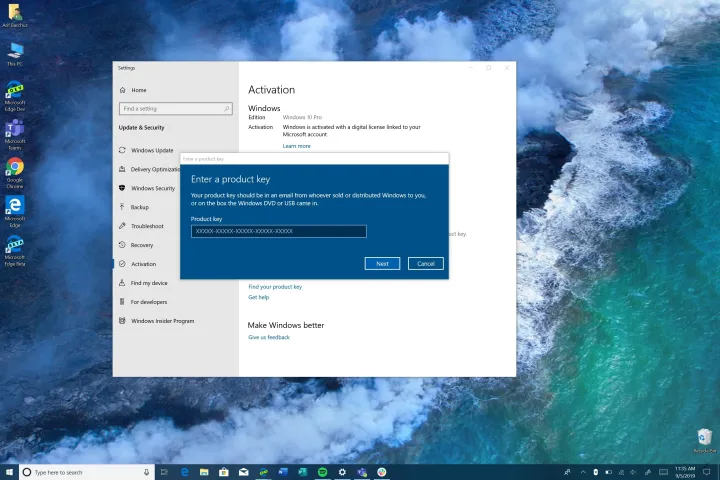
Task: Click the Give us feedback link
Action: 269,337
